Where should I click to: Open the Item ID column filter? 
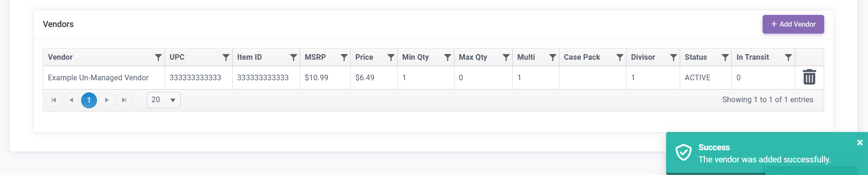coord(294,57)
